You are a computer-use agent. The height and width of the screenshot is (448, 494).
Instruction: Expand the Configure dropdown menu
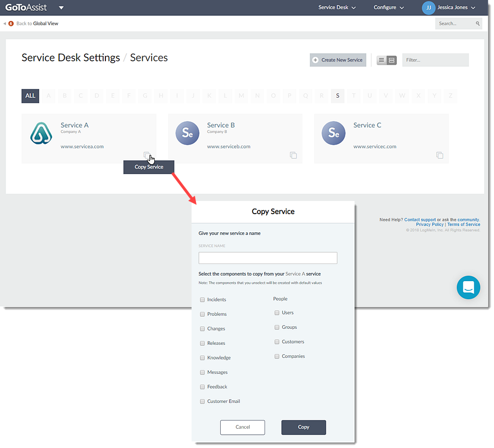389,8
